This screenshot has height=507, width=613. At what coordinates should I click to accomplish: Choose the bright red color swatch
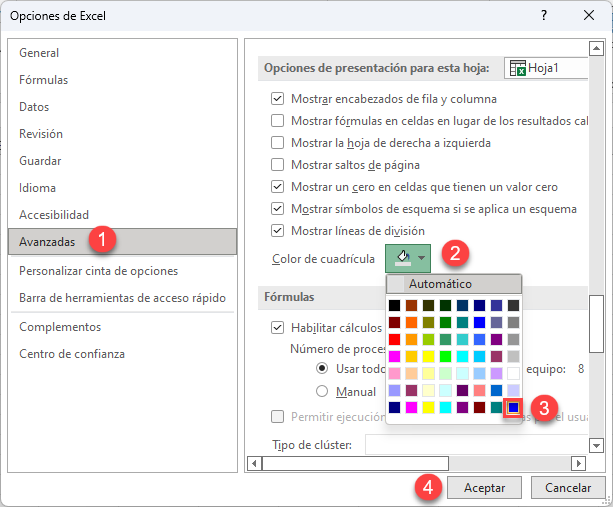[x=394, y=339]
